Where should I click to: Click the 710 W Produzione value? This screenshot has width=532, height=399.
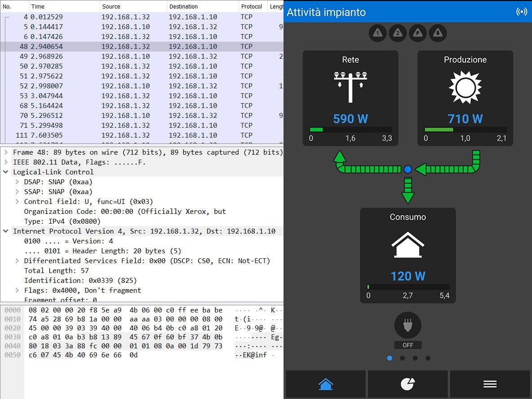coord(465,119)
